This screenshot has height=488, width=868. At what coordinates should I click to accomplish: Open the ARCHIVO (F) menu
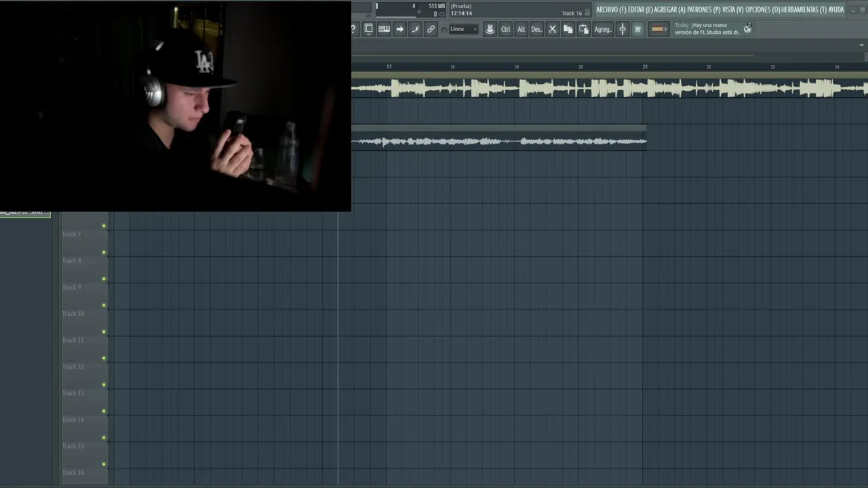pyautogui.click(x=611, y=9)
